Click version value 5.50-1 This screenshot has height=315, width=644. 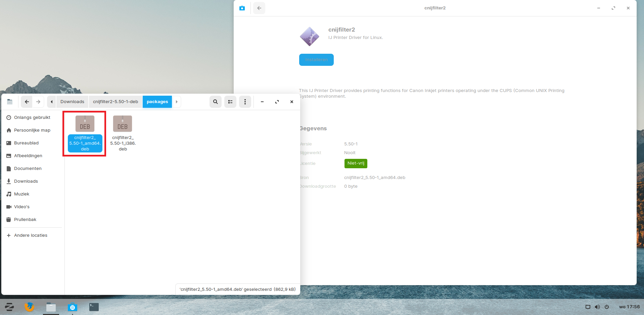[x=351, y=144]
